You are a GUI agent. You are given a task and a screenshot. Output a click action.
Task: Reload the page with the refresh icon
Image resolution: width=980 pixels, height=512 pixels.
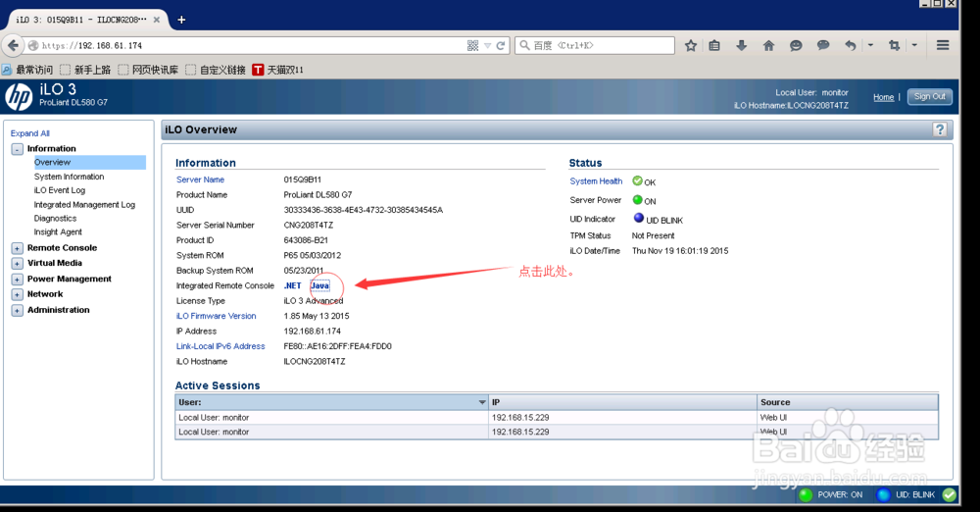(x=501, y=46)
